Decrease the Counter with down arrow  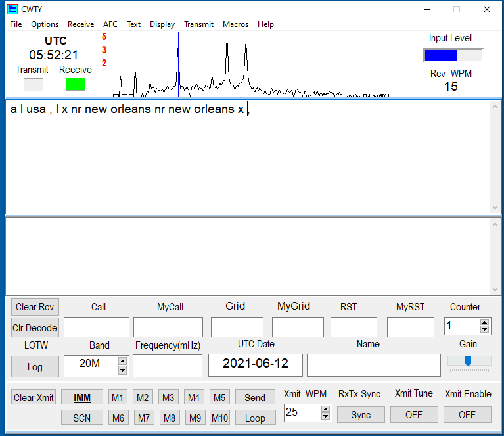coord(484,329)
